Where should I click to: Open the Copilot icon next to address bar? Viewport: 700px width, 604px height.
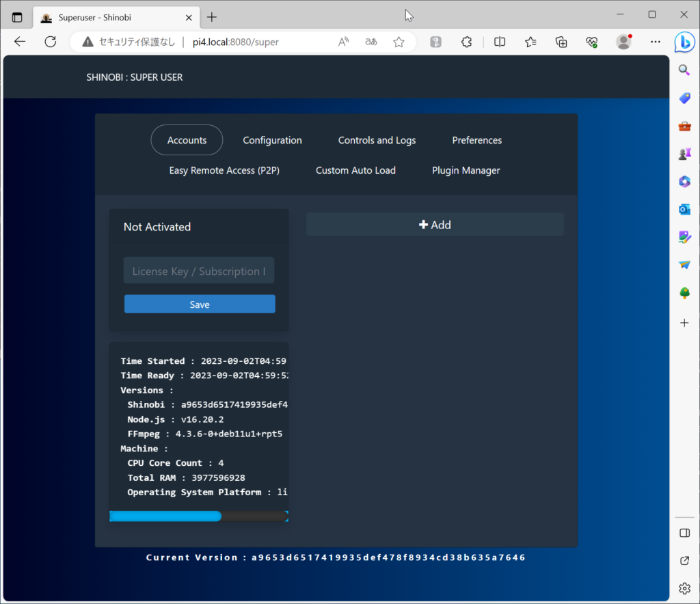[685, 42]
